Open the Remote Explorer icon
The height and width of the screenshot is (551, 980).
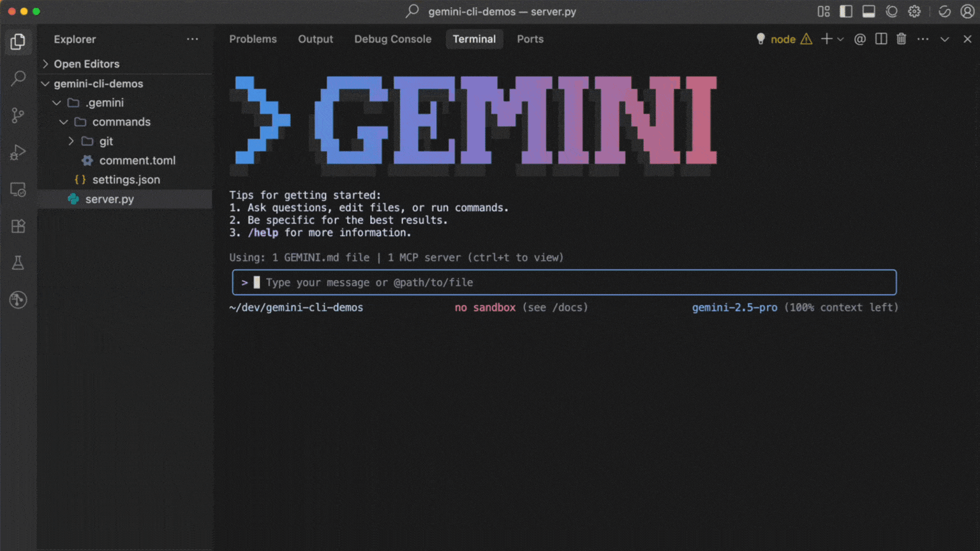coord(18,189)
